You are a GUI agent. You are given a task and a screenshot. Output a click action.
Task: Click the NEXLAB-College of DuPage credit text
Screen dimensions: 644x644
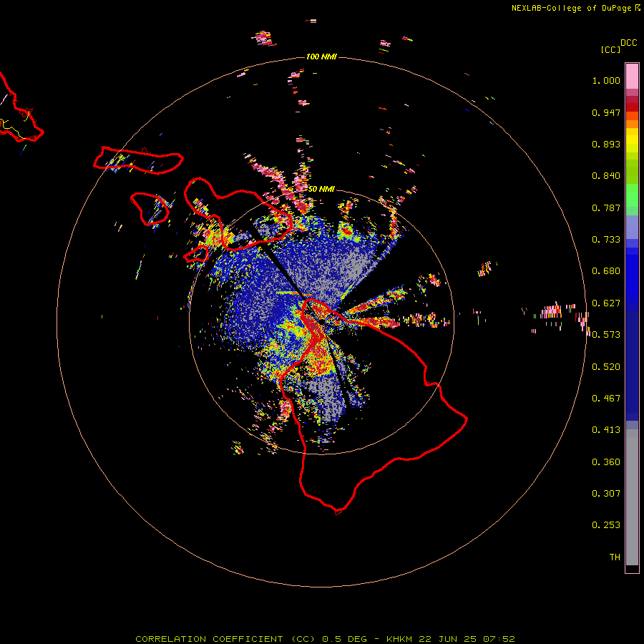(571, 8)
